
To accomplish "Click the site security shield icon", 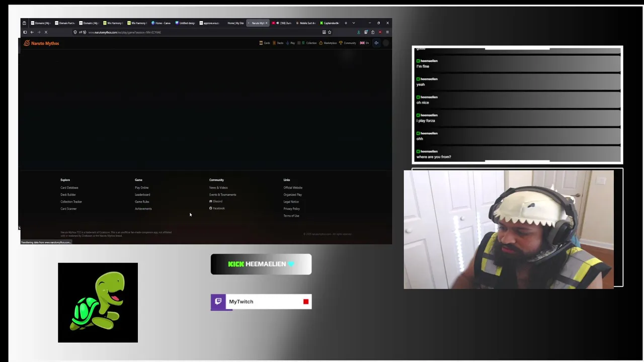I will 75,32.
